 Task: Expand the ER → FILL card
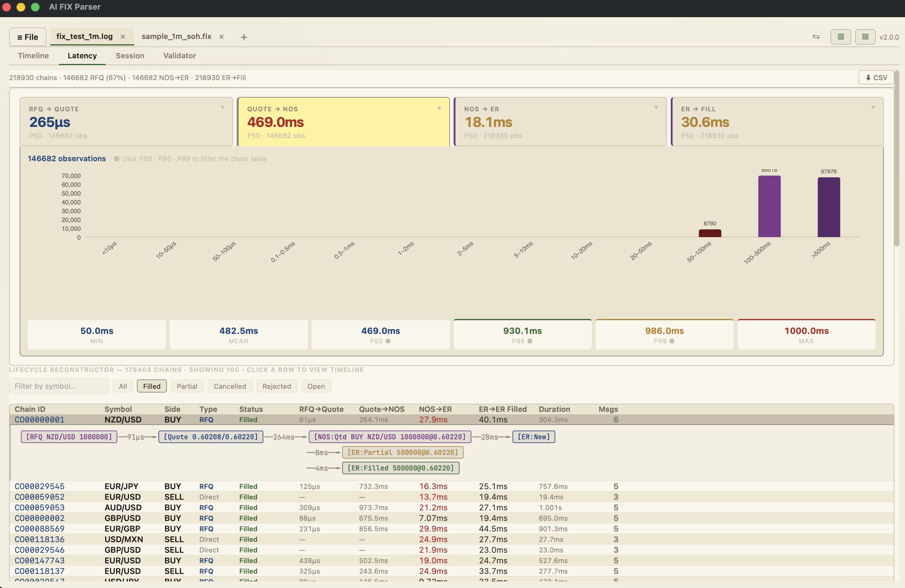point(777,122)
